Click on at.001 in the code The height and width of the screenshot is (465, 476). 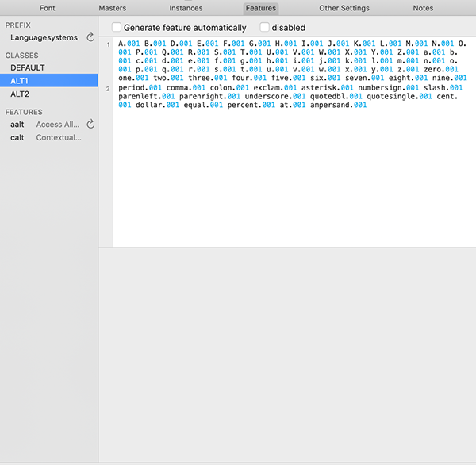click(293, 105)
